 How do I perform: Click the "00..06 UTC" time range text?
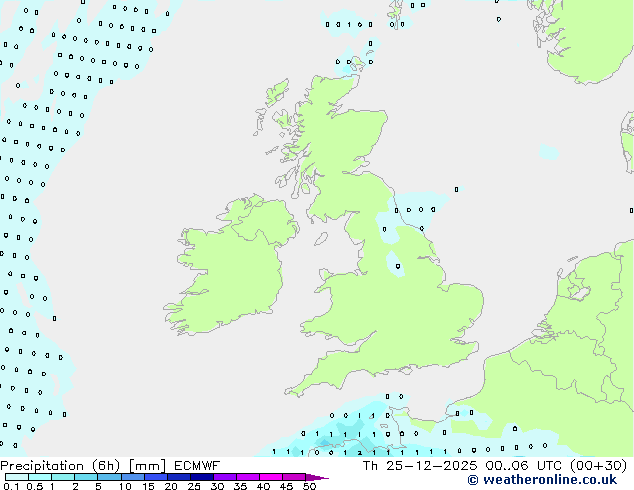(524, 466)
